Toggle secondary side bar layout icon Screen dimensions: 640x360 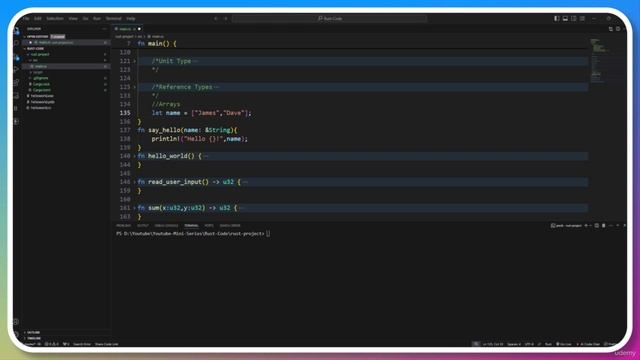point(574,18)
